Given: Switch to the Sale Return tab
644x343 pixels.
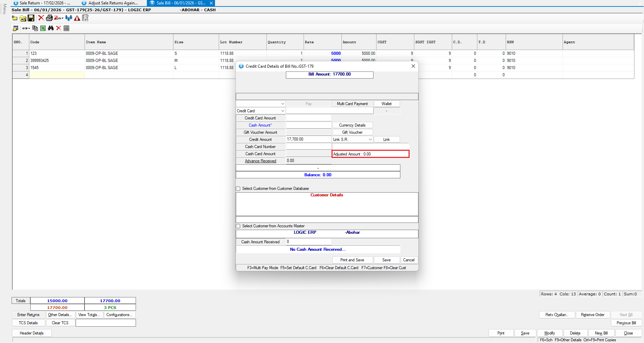Looking at the screenshot, I should (42, 3).
